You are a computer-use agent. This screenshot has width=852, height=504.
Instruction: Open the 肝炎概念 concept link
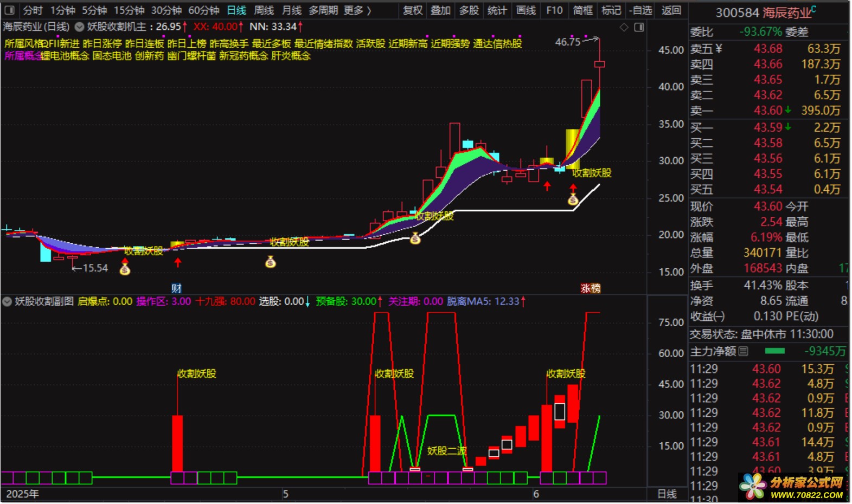pyautogui.click(x=291, y=56)
